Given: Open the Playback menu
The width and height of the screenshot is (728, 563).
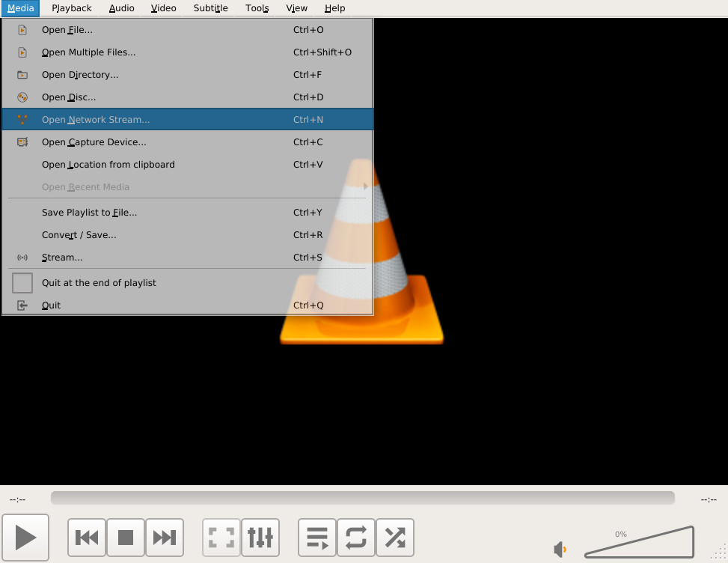Looking at the screenshot, I should pyautogui.click(x=72, y=8).
